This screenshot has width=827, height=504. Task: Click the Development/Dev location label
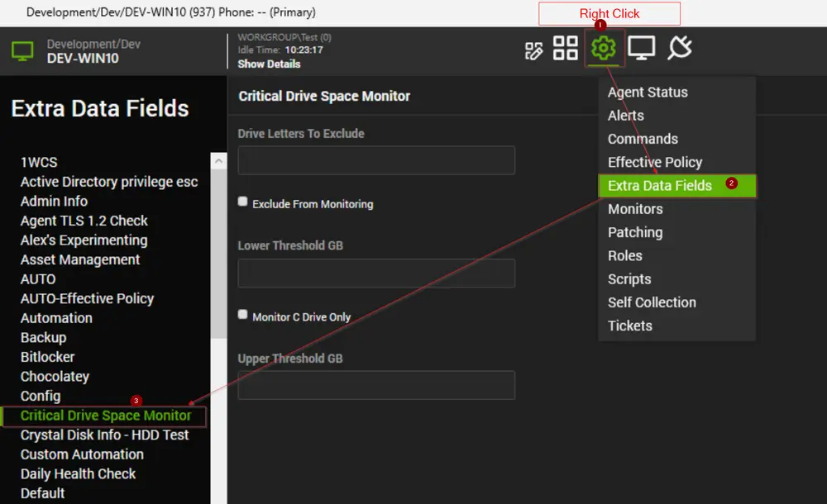point(93,45)
